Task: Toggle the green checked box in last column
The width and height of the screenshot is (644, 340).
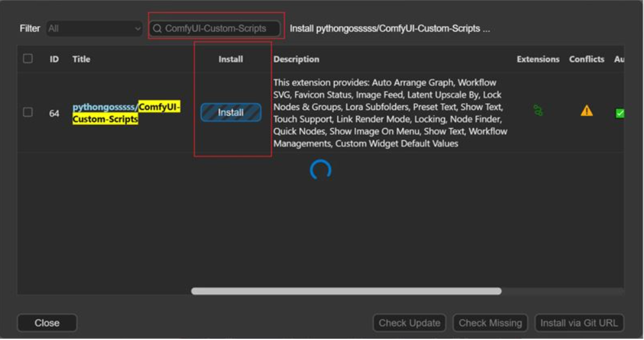Action: [x=620, y=113]
